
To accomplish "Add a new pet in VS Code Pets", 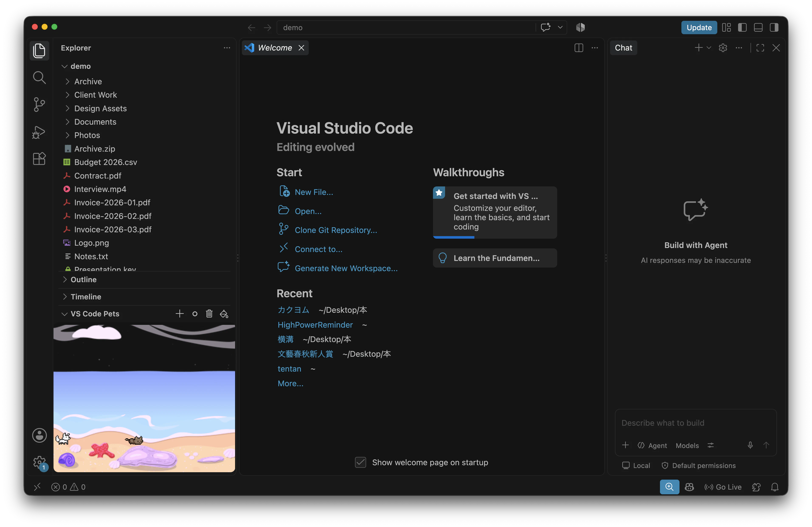I will click(x=179, y=314).
